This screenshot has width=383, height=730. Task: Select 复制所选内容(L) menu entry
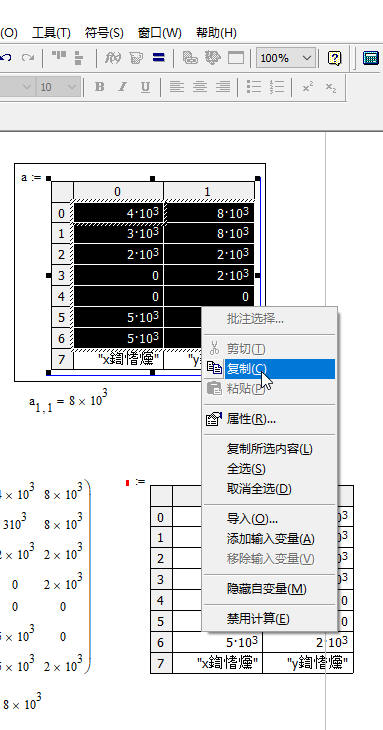pos(269,449)
